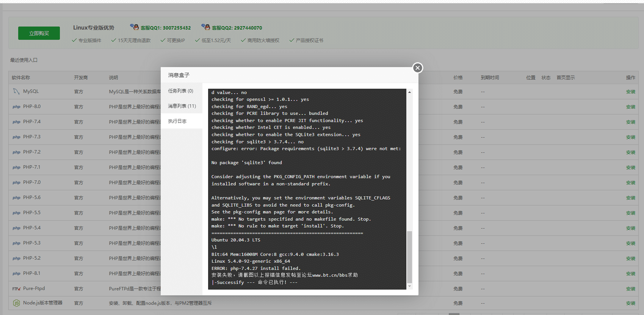The image size is (644, 315).
Task: Click the execution log scrollbar thumb
Action: pyautogui.click(x=409, y=257)
